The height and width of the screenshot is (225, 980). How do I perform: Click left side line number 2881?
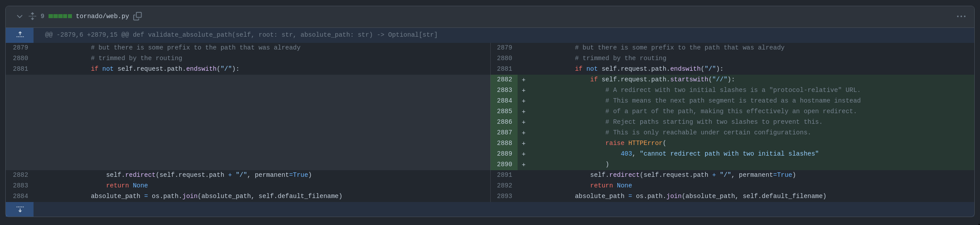[x=20, y=69]
